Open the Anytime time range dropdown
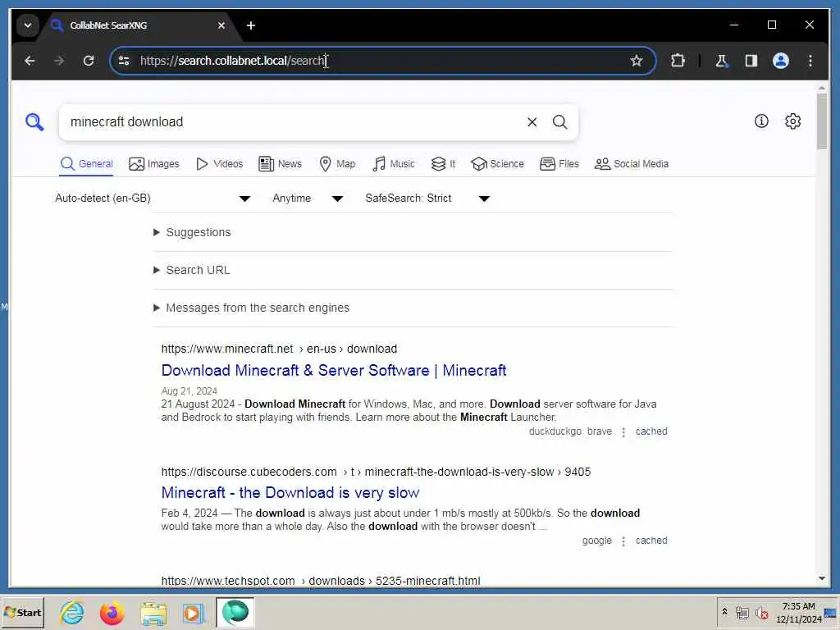Viewport: 840px width, 630px height. (x=308, y=199)
